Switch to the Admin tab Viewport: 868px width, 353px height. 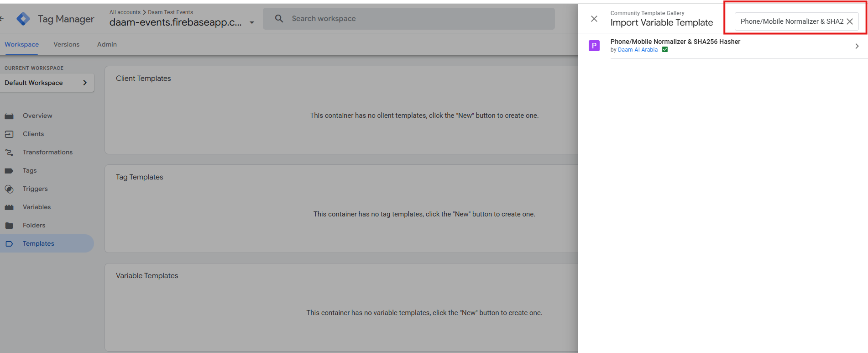pyautogui.click(x=107, y=44)
